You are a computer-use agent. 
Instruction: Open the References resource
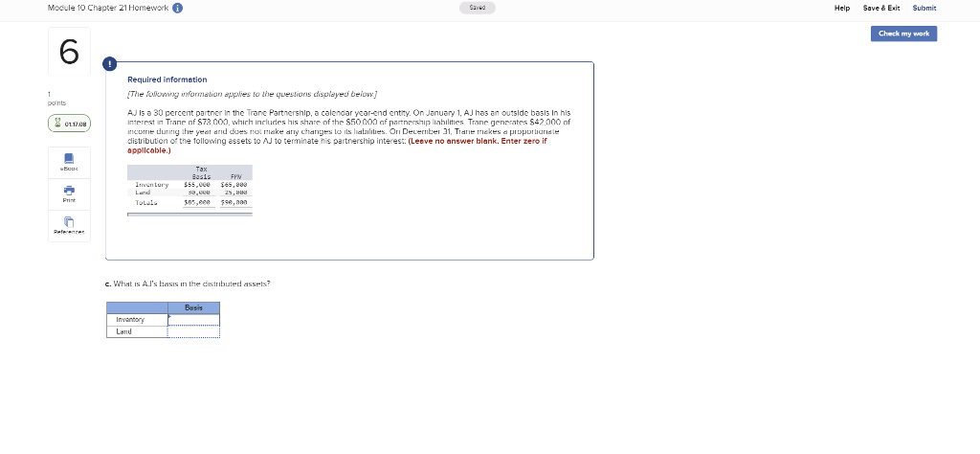[x=69, y=226]
